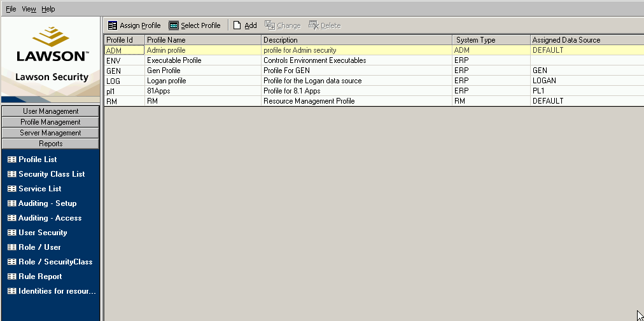Image resolution: width=644 pixels, height=321 pixels.
Task: Sort by the Profile Name column header
Action: click(x=202, y=40)
